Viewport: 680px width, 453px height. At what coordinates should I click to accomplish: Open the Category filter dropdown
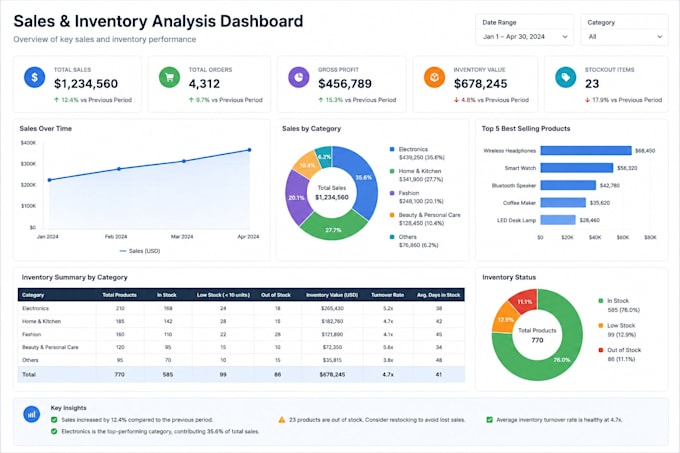[x=624, y=37]
